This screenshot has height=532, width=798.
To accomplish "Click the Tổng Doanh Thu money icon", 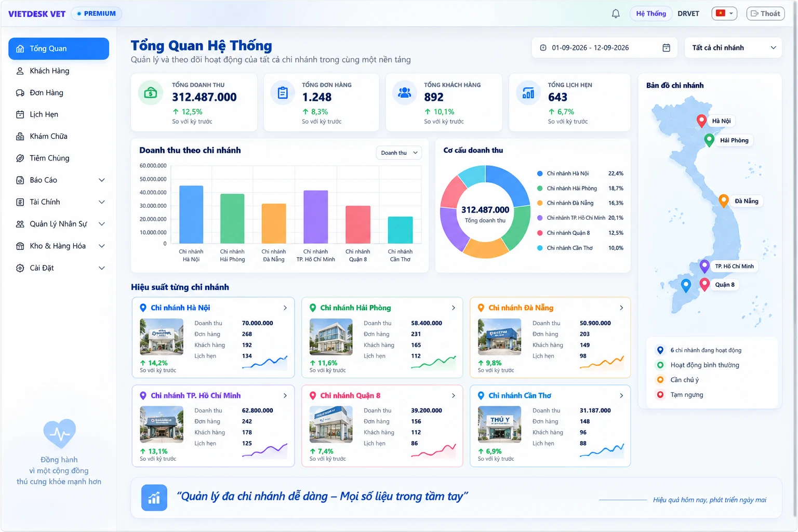I will 150,93.
